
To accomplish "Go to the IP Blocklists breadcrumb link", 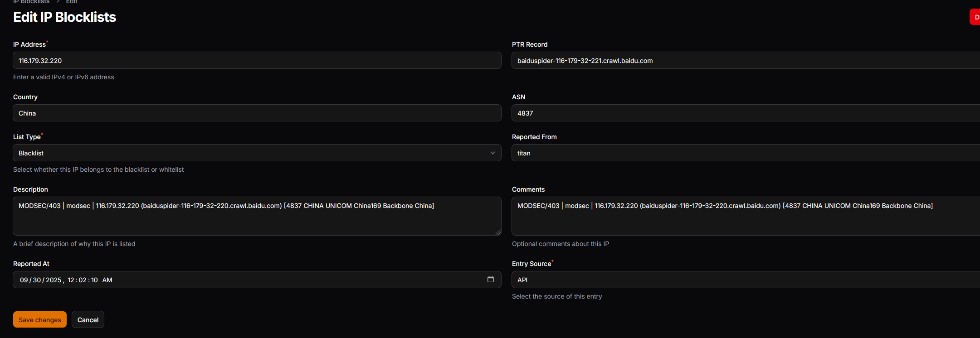I will pos(31,2).
